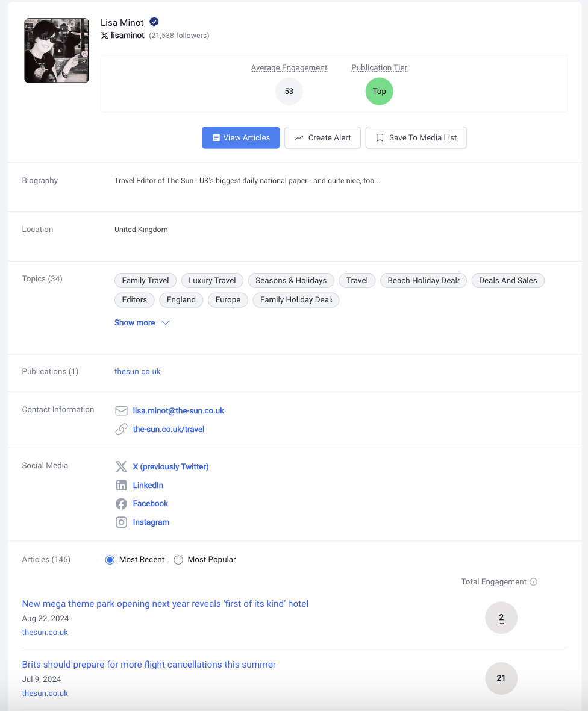This screenshot has height=711, width=588.
Task: Click the Create Alert button
Action: coord(322,137)
